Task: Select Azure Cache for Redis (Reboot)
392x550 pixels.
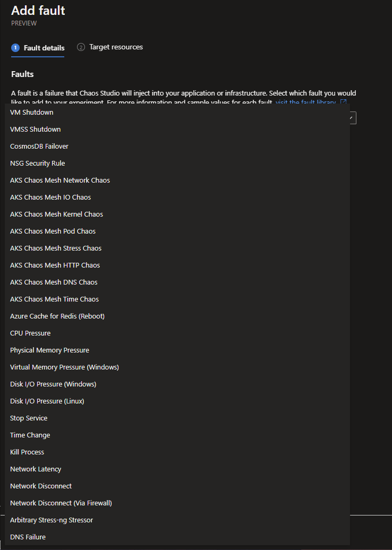Action: click(x=57, y=316)
